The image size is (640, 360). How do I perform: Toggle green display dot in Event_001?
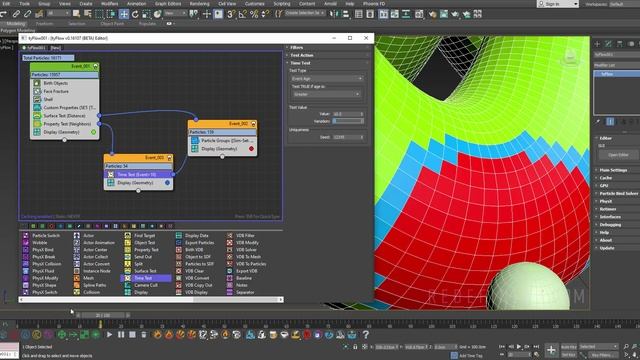click(x=93, y=132)
